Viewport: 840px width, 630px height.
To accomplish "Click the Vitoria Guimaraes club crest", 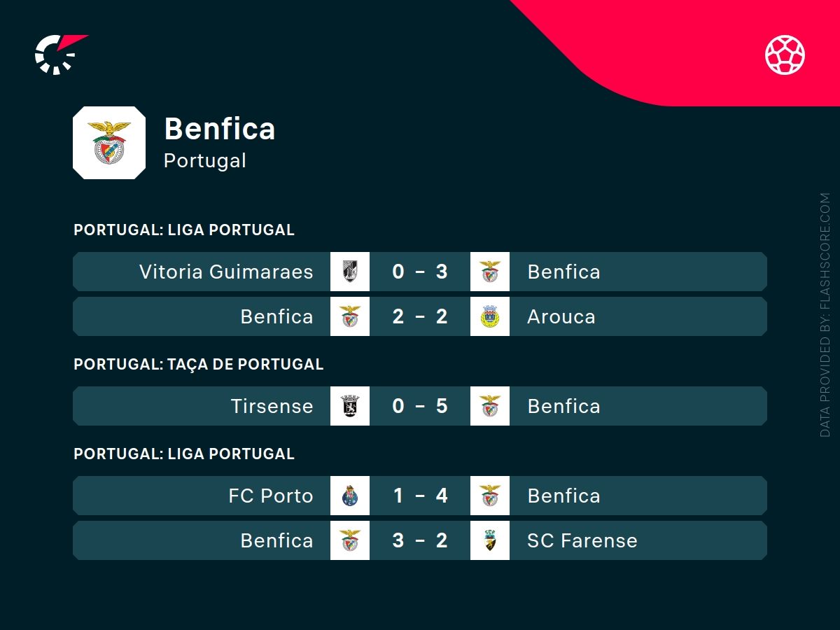I will point(350,272).
